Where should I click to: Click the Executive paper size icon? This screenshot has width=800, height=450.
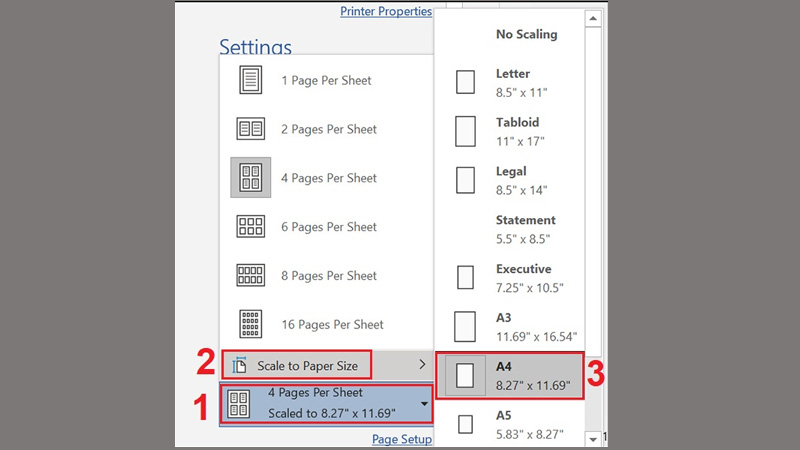(x=465, y=277)
